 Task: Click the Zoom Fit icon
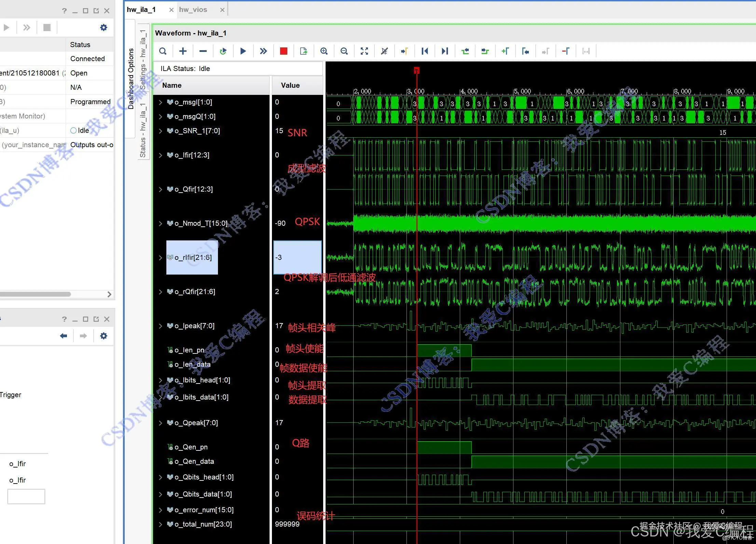tap(364, 51)
